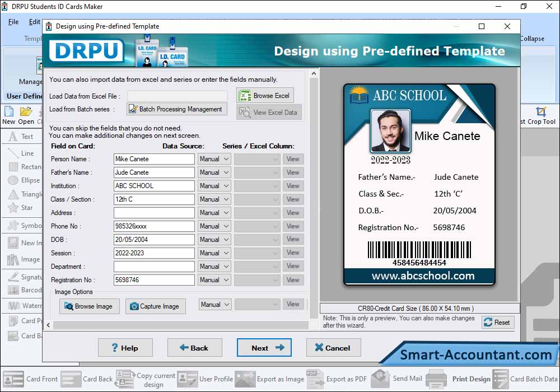Click in the empty Address field
The width and height of the screenshot is (560, 392).
[x=155, y=213]
